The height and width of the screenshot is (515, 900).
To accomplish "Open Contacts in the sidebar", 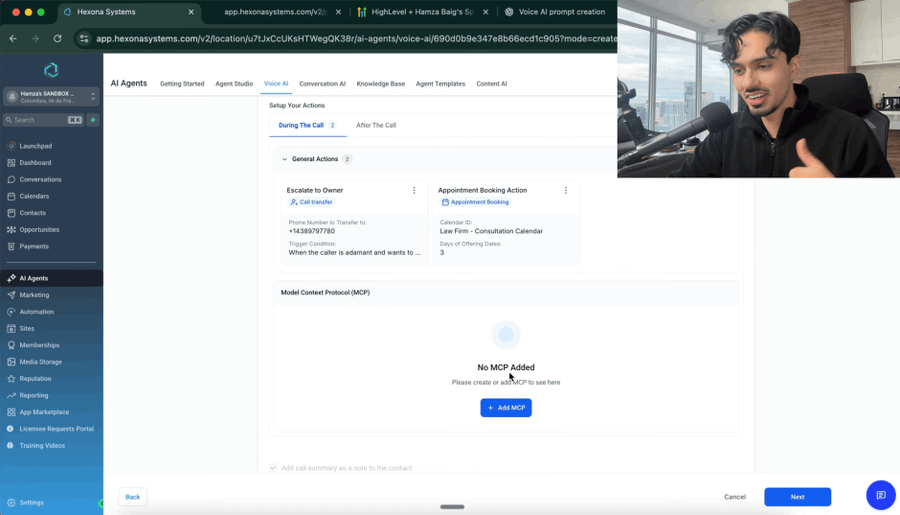I will tap(32, 212).
